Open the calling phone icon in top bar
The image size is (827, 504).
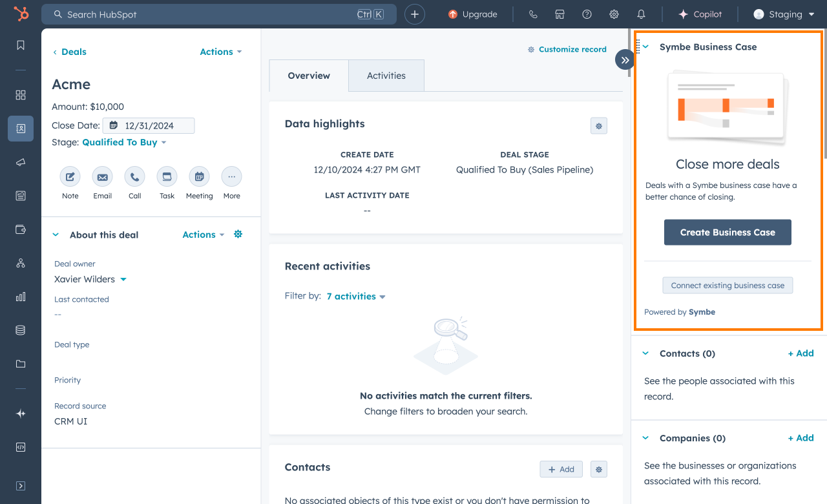point(533,14)
